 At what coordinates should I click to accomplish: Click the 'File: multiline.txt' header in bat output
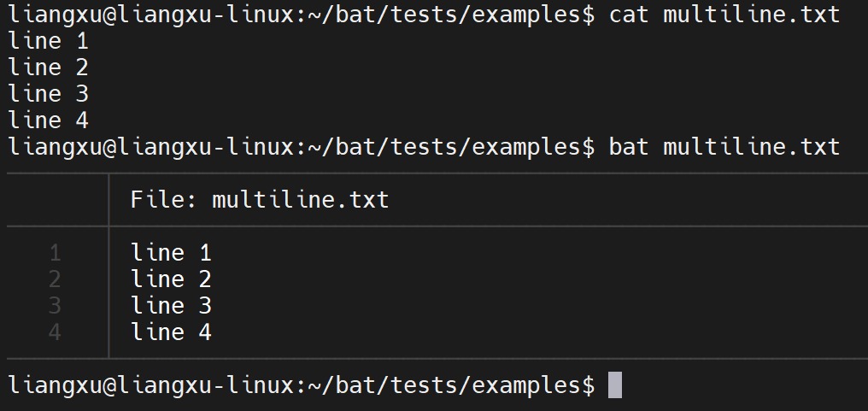tap(260, 200)
